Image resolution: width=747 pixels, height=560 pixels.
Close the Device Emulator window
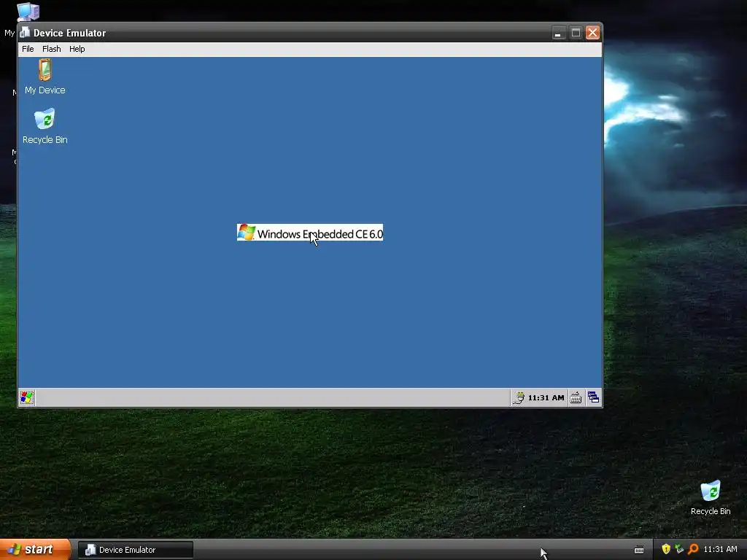tap(592, 33)
